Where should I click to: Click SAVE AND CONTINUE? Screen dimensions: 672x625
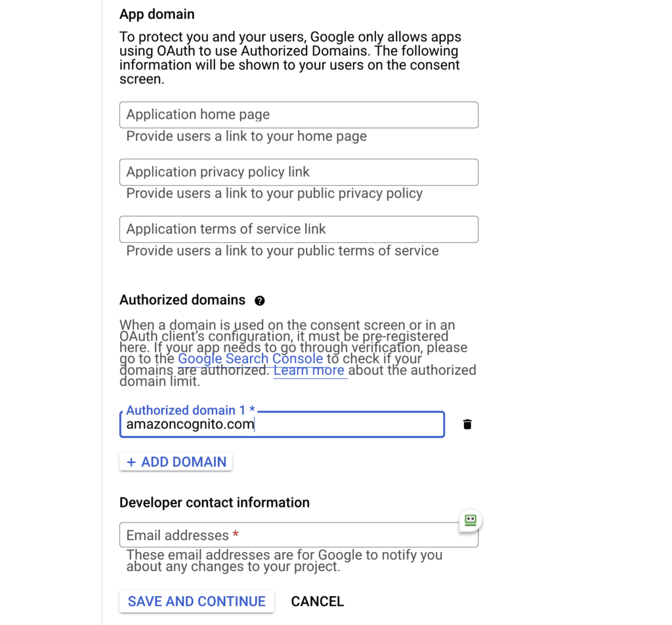click(x=197, y=601)
